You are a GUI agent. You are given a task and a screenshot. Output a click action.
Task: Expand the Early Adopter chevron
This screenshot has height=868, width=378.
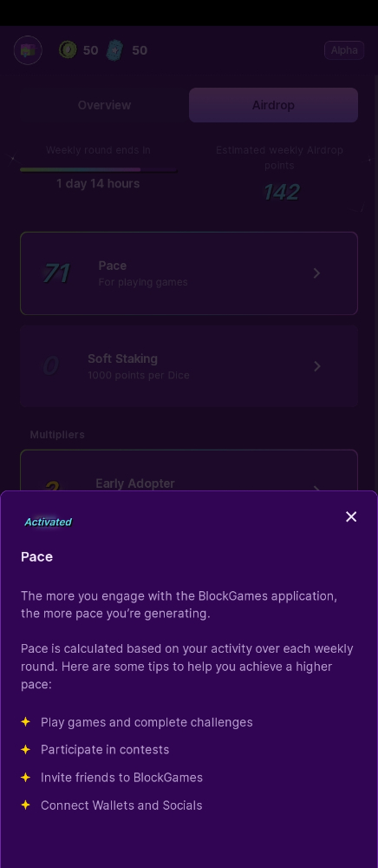pos(316,487)
